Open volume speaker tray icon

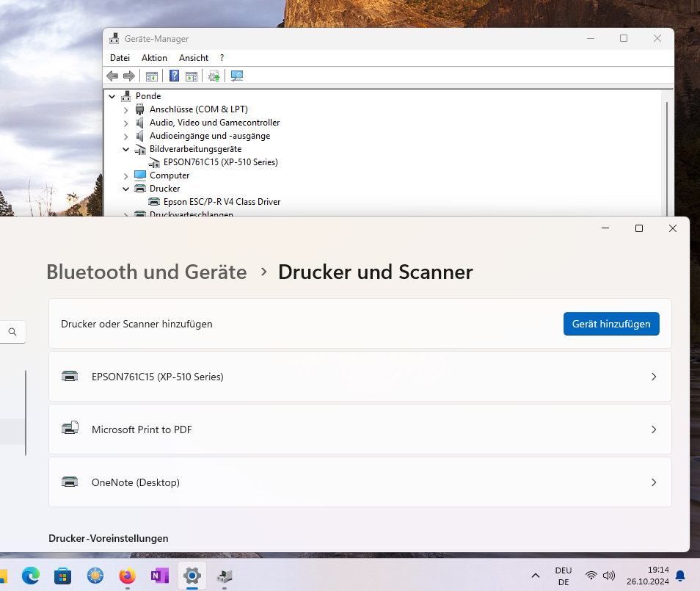point(609,576)
